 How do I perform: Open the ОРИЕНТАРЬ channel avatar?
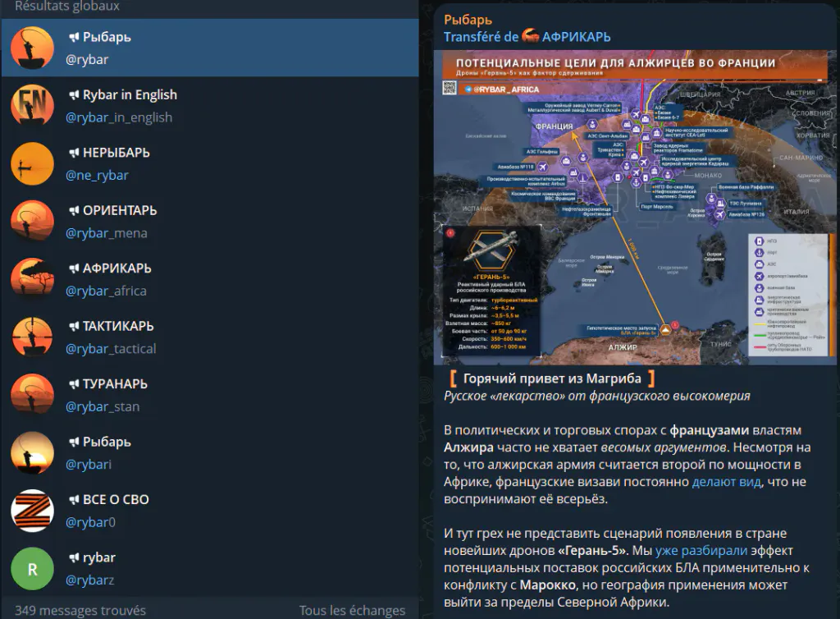(x=32, y=222)
